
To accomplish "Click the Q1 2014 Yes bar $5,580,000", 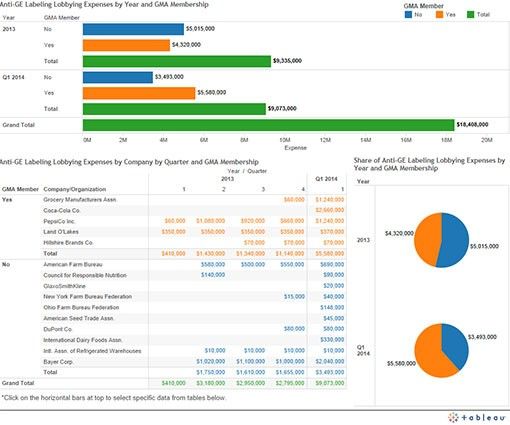I will 139,93.
